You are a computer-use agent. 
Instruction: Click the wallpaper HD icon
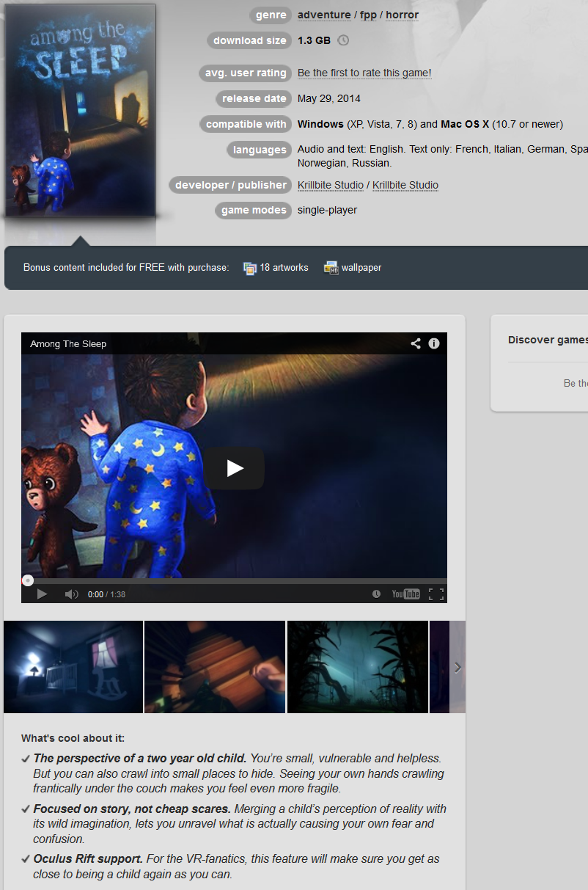point(331,268)
